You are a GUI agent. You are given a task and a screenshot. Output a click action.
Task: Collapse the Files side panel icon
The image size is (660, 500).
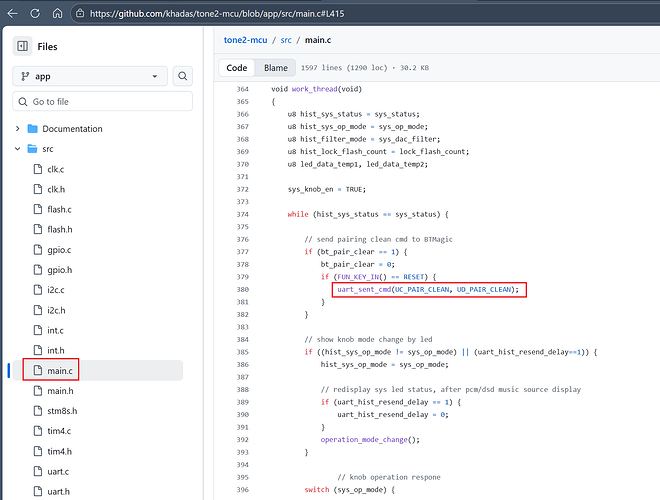click(x=23, y=46)
